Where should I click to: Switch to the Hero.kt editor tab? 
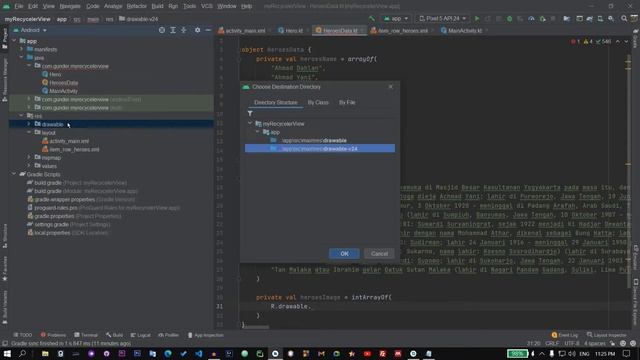coord(291,31)
